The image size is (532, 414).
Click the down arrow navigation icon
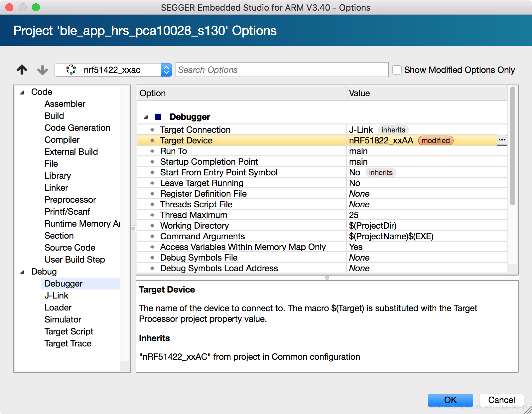tap(42, 70)
